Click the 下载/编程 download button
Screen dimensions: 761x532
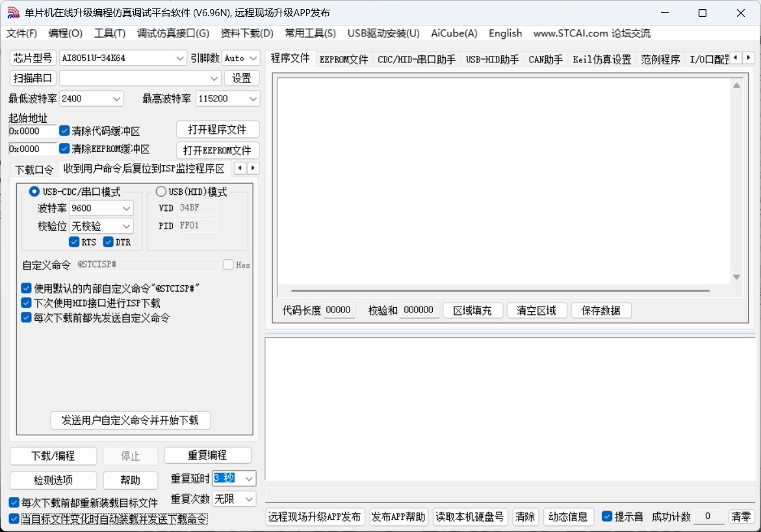[53, 455]
